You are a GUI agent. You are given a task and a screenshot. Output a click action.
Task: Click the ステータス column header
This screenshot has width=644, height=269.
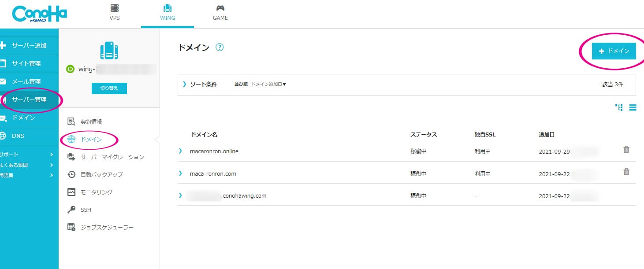[424, 134]
